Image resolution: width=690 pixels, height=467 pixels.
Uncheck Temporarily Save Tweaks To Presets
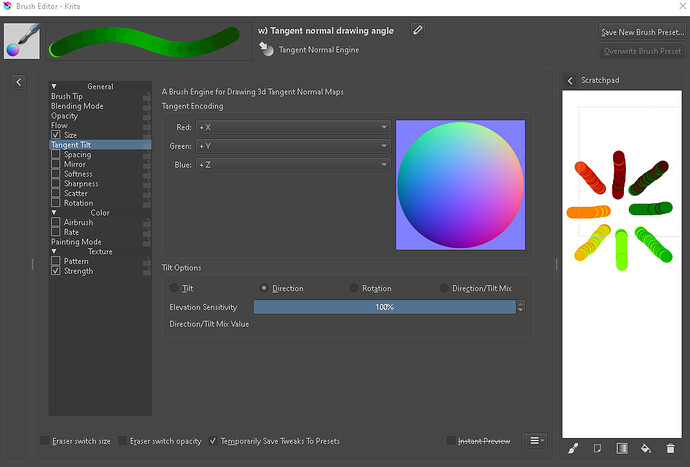(213, 441)
